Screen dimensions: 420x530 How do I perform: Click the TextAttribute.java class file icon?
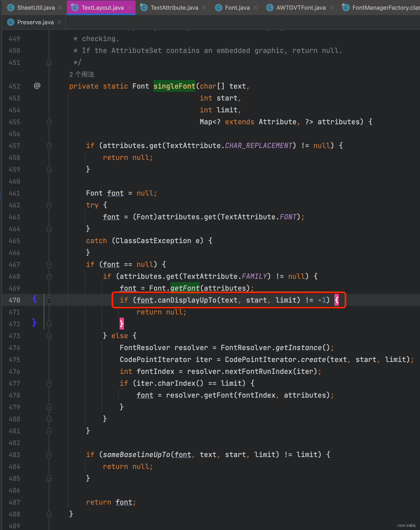coord(144,8)
